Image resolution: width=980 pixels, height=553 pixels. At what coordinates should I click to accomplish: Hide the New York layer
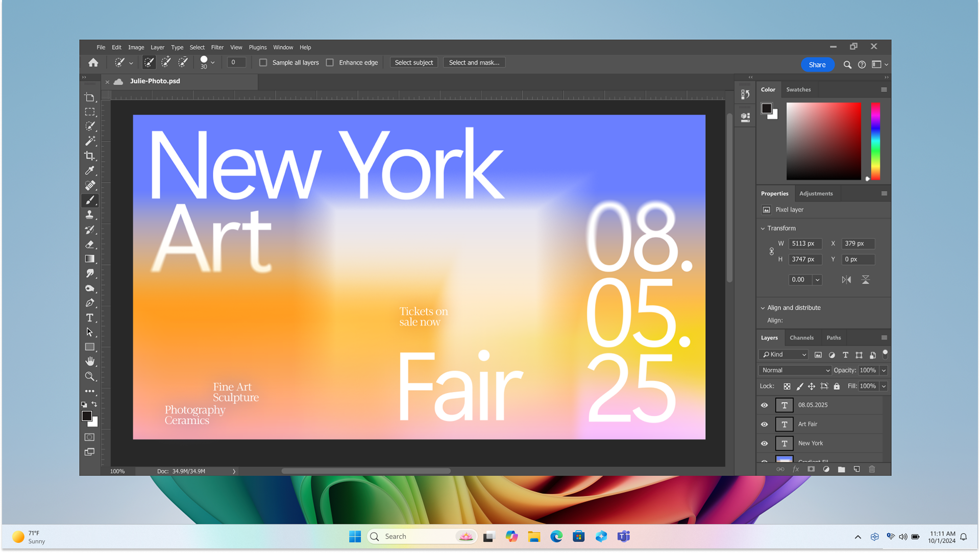click(x=764, y=443)
